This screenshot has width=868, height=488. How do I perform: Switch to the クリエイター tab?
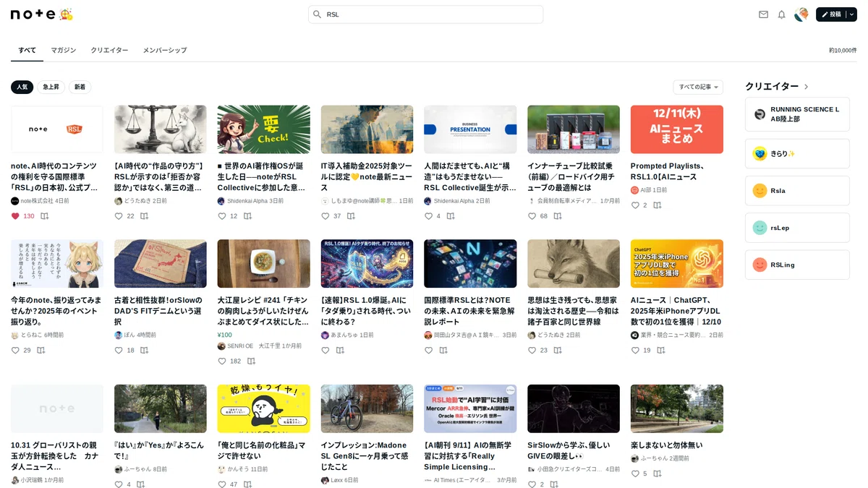pyautogui.click(x=109, y=50)
